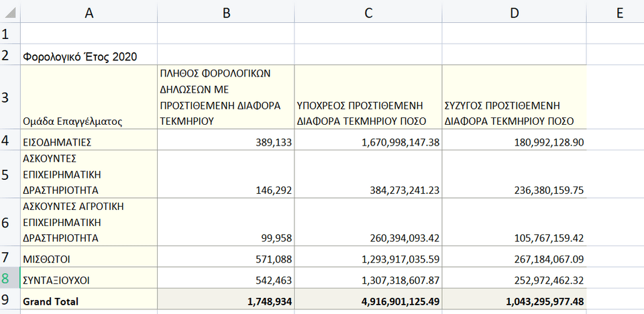Select cell with value 384,273,241.23
Viewport: 644px width, 314px height.
click(368, 174)
